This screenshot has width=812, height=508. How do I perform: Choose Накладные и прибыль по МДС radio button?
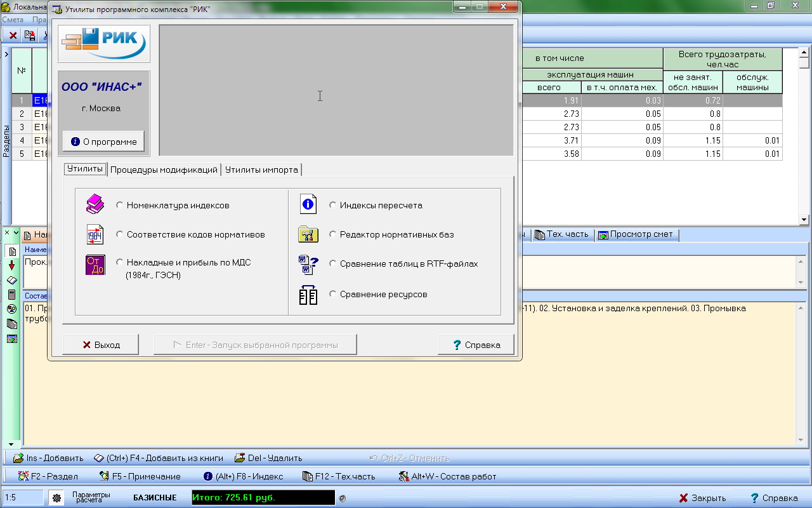(x=120, y=262)
